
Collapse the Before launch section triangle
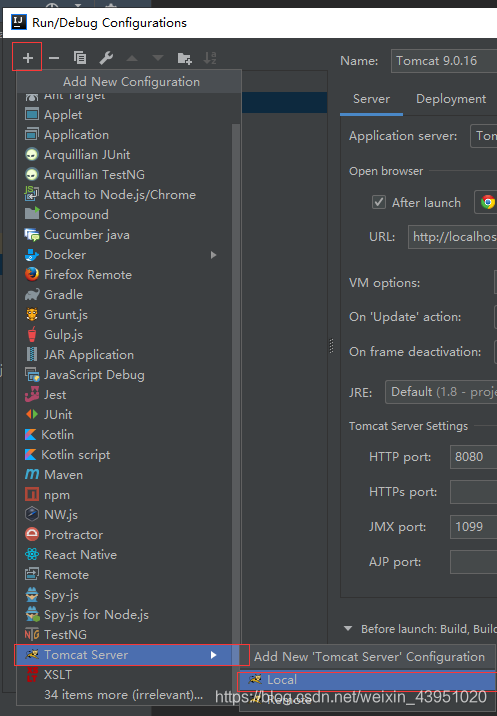coord(348,629)
